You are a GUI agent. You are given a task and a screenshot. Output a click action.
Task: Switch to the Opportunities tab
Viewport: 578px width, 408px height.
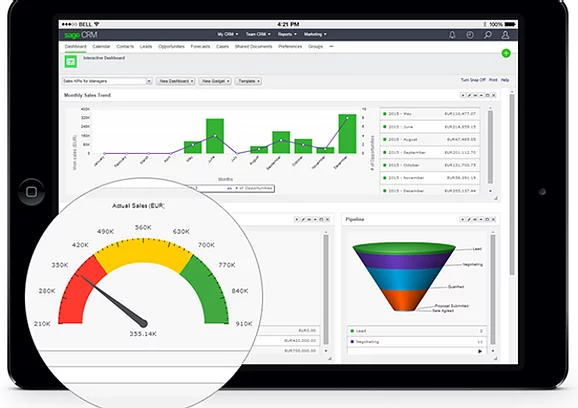(171, 46)
